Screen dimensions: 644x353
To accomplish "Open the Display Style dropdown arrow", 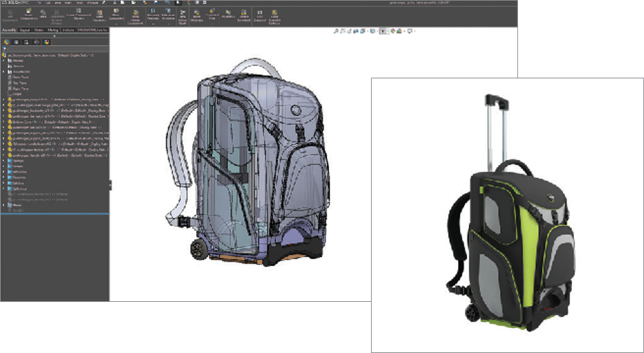I will pos(377,31).
